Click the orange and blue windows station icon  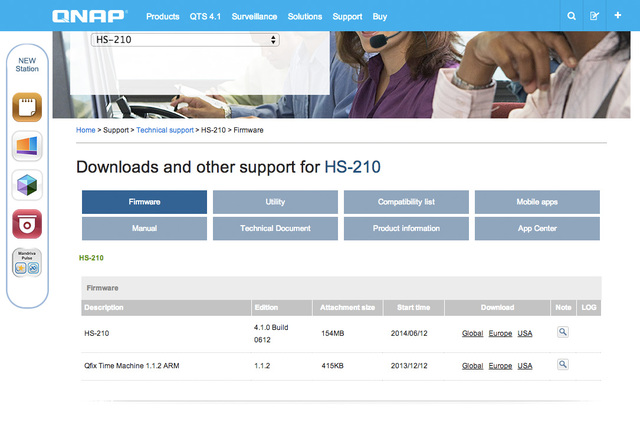pyautogui.click(x=27, y=146)
